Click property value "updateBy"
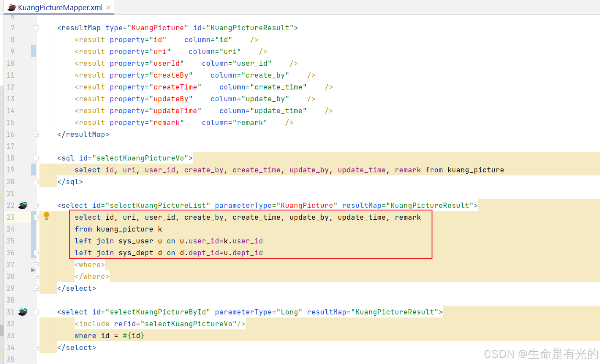This screenshot has width=600, height=364. coord(171,99)
